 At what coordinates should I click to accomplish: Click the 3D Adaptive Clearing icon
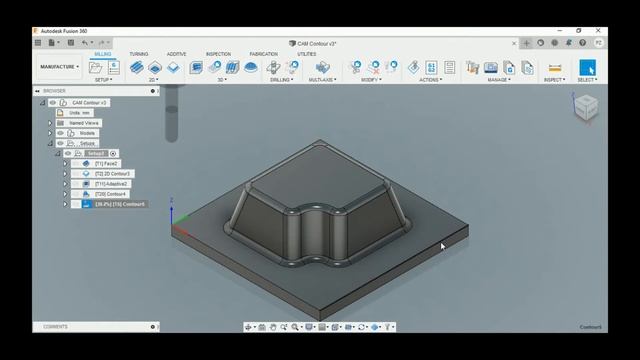click(196, 67)
